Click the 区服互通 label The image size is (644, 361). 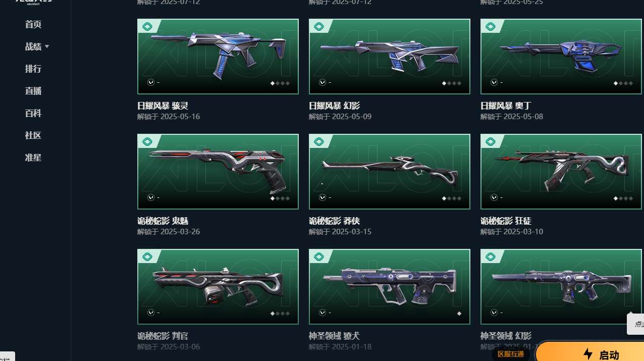(510, 354)
